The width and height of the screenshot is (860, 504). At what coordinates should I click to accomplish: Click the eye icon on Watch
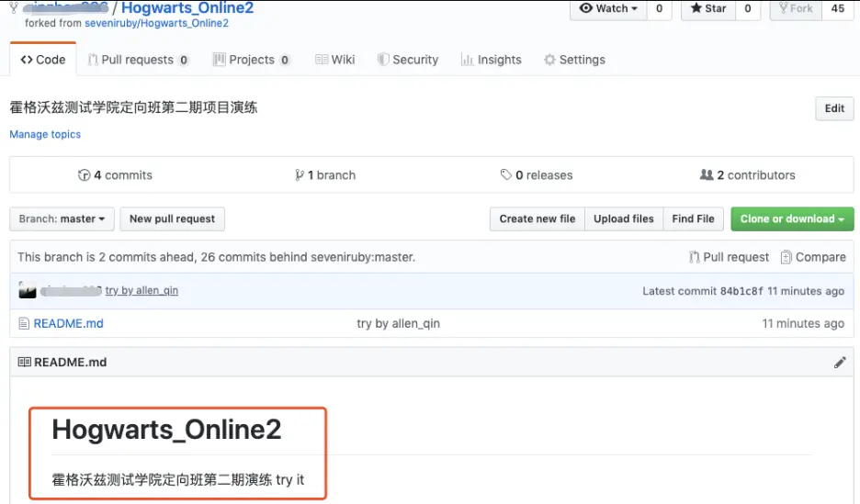[586, 8]
